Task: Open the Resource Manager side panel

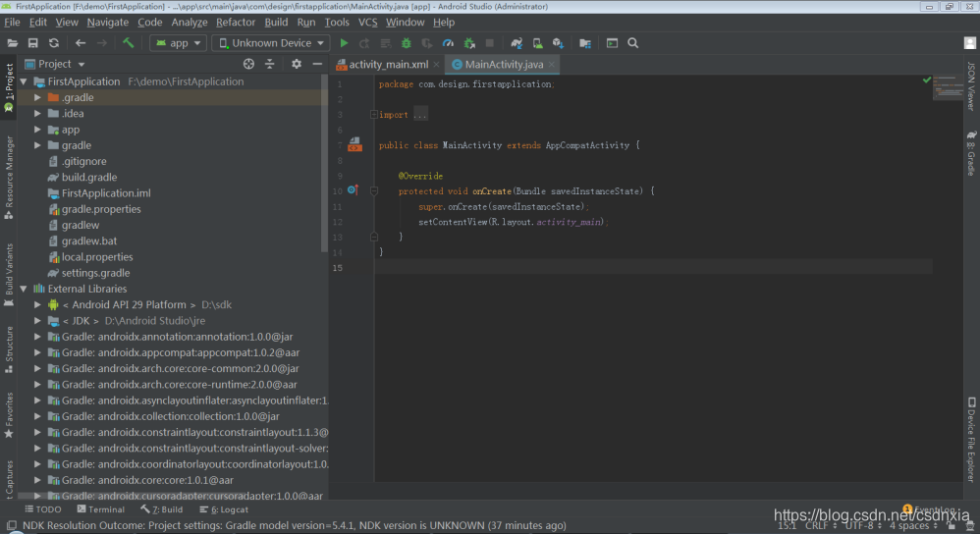Action: (x=9, y=178)
